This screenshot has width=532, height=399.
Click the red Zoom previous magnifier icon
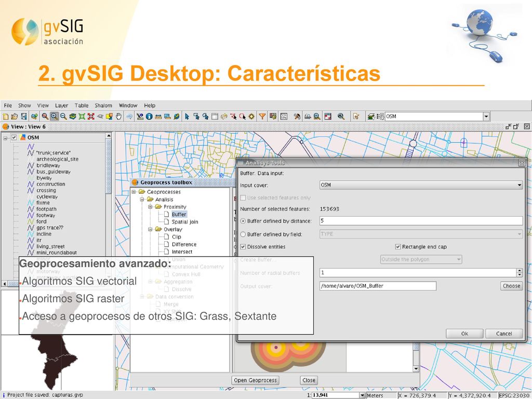tap(45, 116)
